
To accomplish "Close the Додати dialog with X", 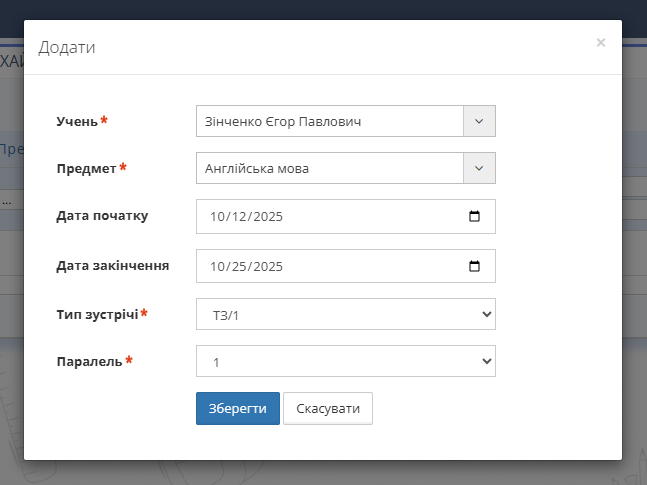I will click(600, 43).
